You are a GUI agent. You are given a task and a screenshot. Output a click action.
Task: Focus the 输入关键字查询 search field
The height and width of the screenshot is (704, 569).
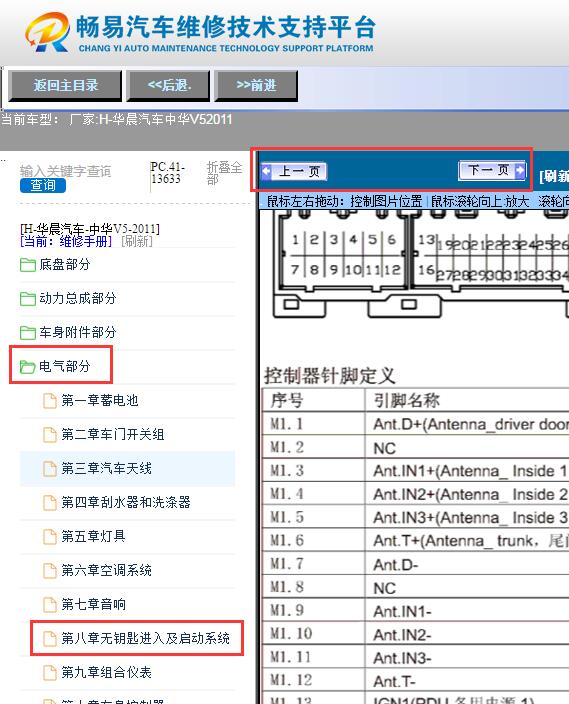point(66,171)
